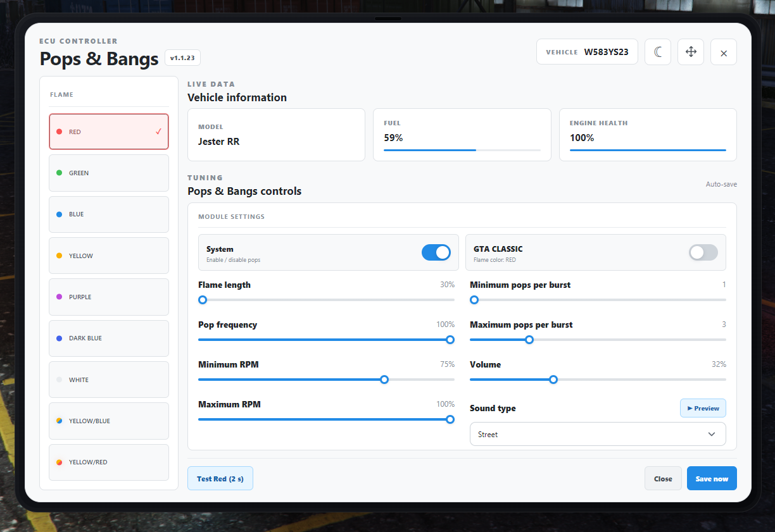Click the Test Red (2 s) button
This screenshot has width=775, height=532.
pos(220,479)
